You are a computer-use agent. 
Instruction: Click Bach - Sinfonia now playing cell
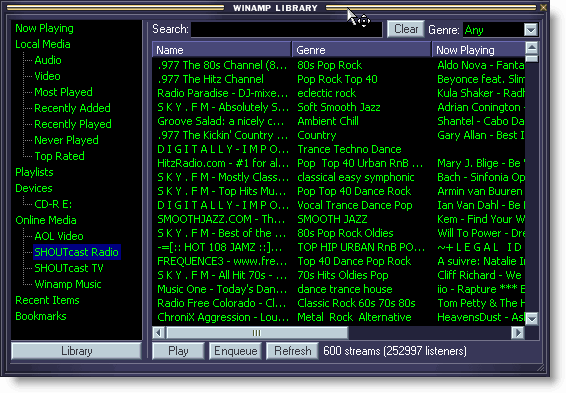click(x=481, y=177)
